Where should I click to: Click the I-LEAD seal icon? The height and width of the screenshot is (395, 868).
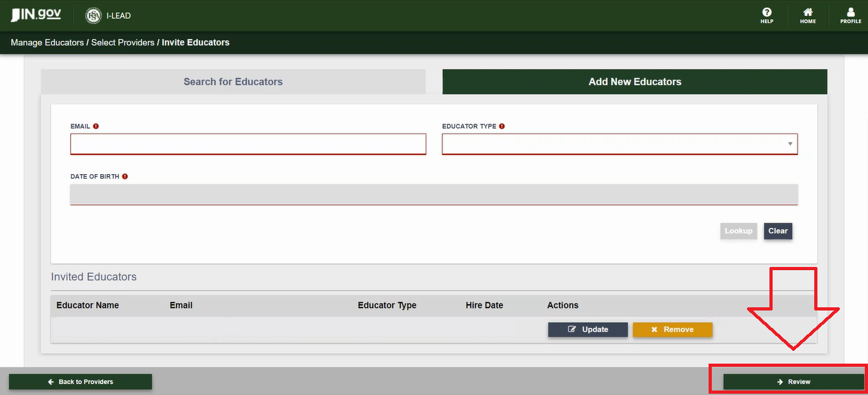tap(93, 15)
